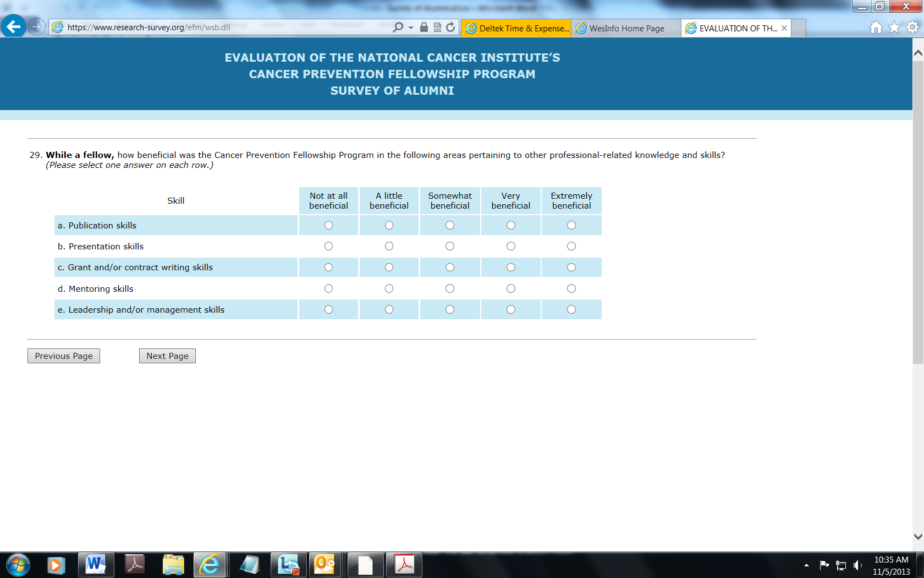Switch to the Deltek Time & Expense tab
This screenshot has height=578, width=924.
[517, 28]
